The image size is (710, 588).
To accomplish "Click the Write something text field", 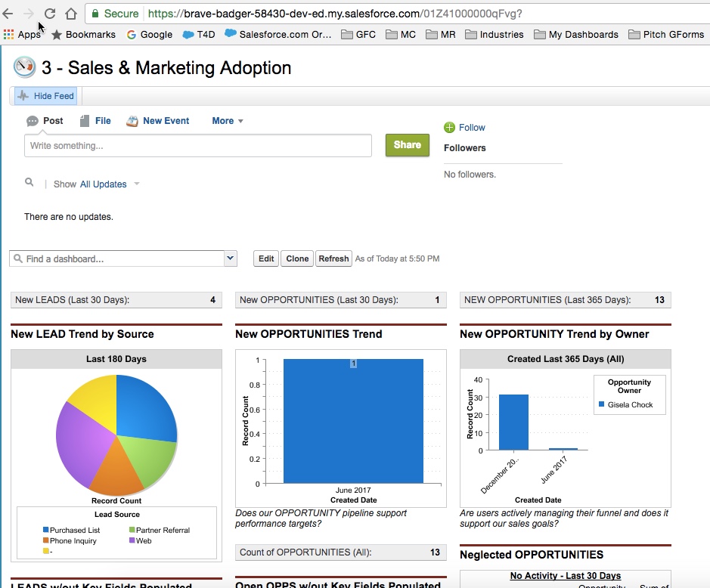I will [x=197, y=146].
